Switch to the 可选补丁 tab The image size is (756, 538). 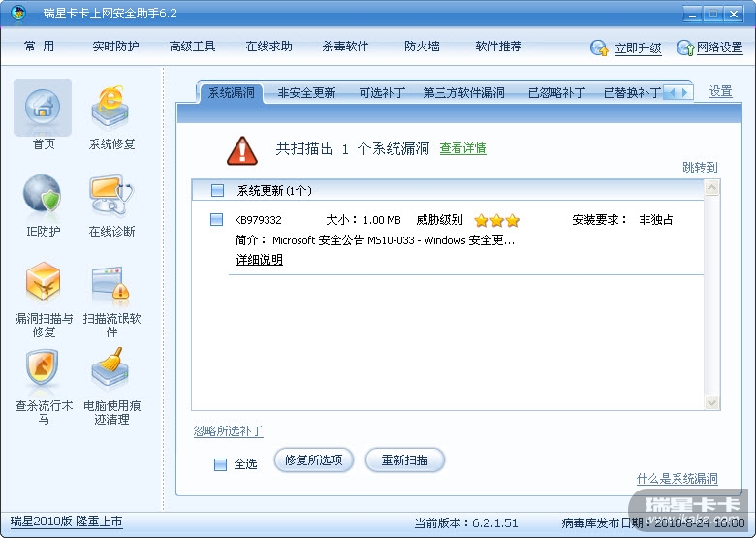[381, 92]
